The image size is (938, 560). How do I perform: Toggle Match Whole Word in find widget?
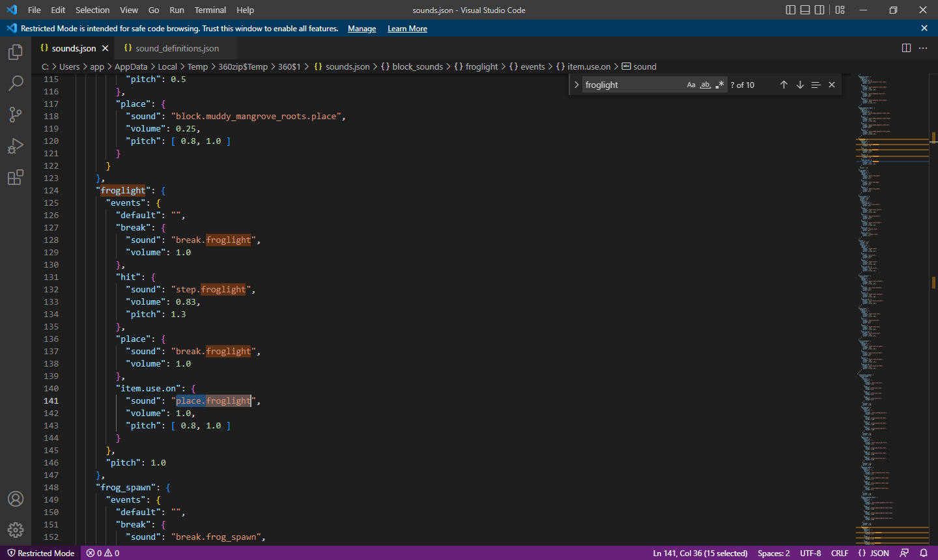click(x=705, y=85)
